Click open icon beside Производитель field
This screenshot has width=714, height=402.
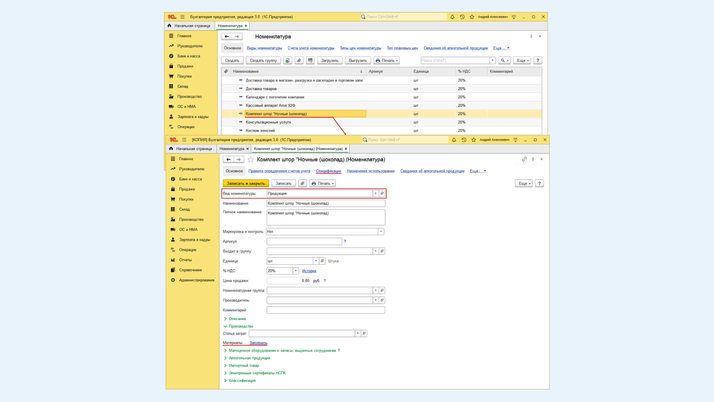[382, 300]
